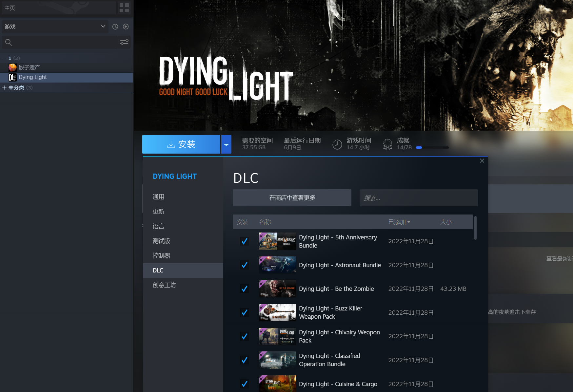Click the DLC list scrollbar
This screenshot has width=573, height=392.
475,228
